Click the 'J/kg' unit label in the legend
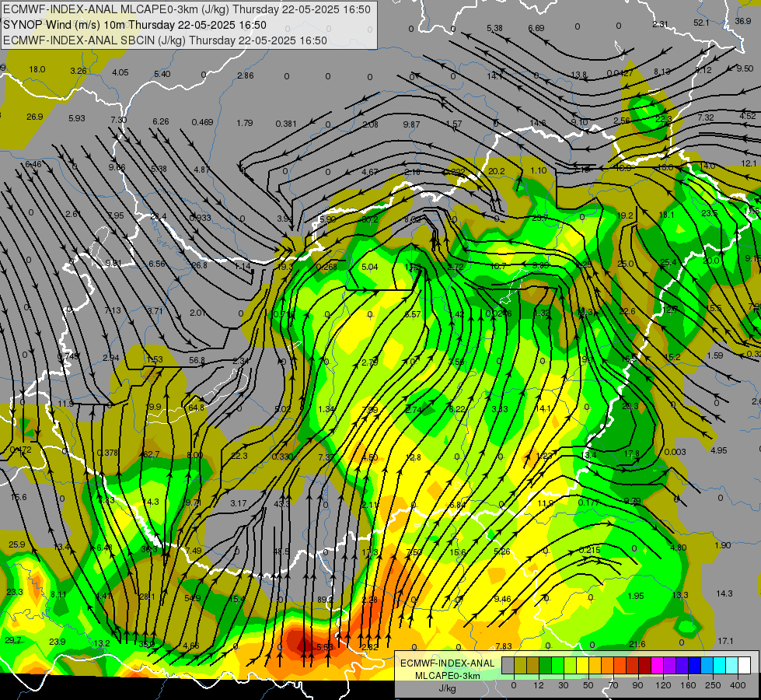This screenshot has height=700, width=761. [x=448, y=688]
